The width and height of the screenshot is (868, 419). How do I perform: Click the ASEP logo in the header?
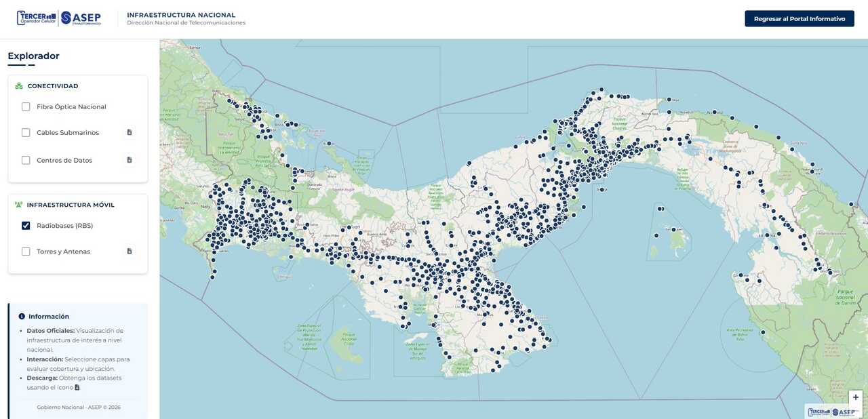pyautogui.click(x=81, y=18)
